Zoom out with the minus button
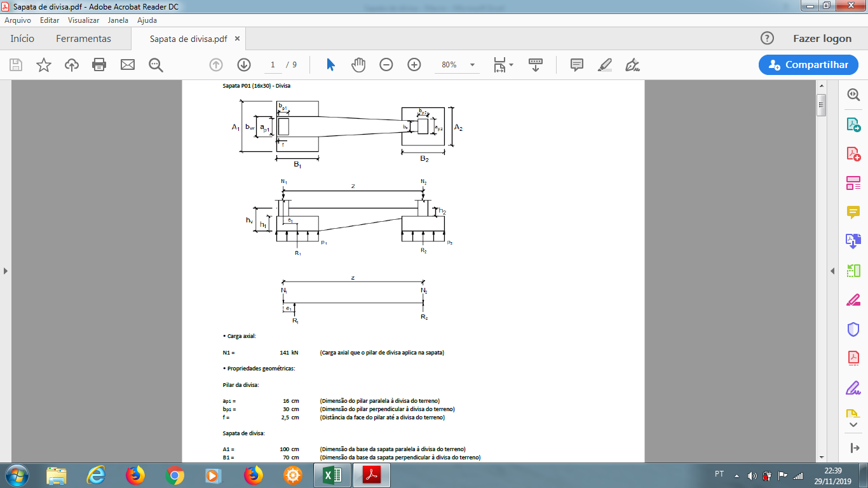 pos(386,65)
